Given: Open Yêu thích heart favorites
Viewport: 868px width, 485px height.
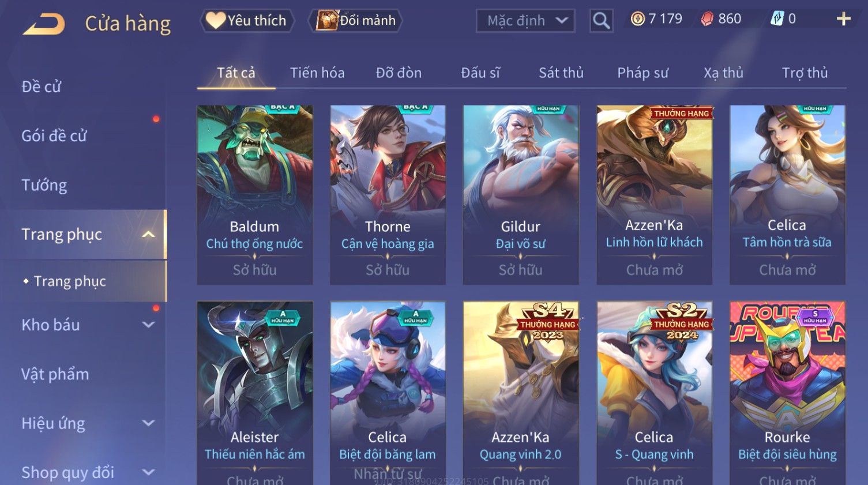Looking at the screenshot, I should point(247,20).
